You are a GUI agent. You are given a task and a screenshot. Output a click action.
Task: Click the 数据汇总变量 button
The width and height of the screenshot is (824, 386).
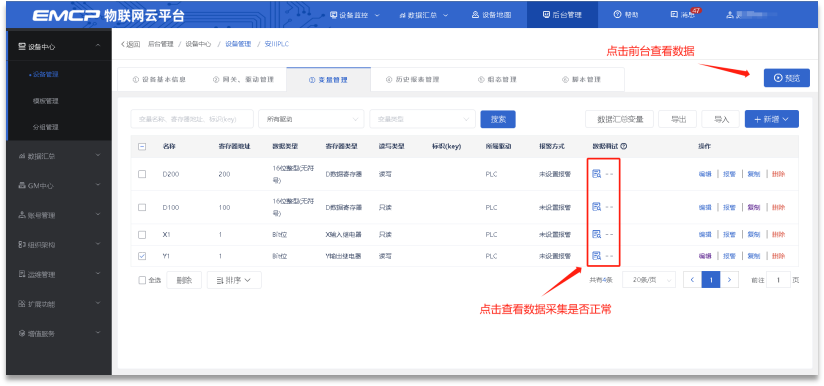pyautogui.click(x=620, y=119)
